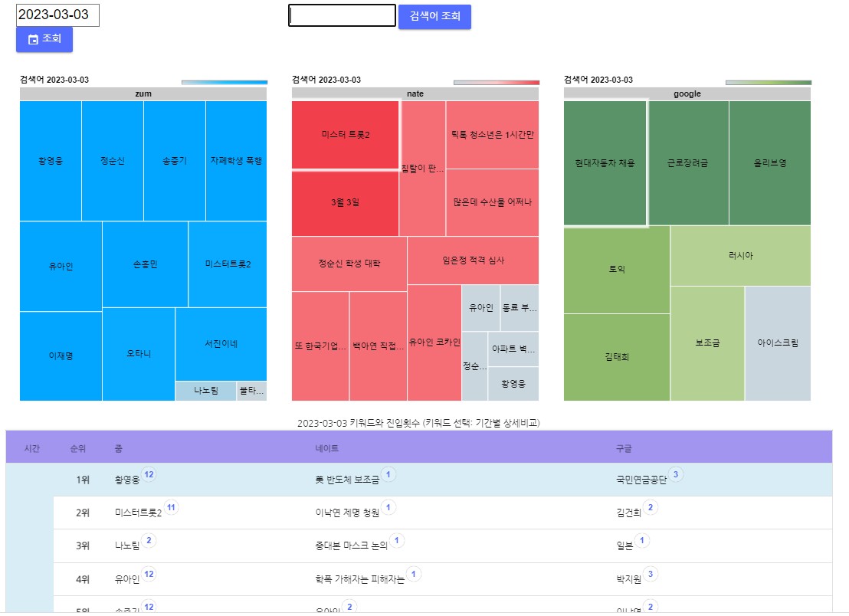This screenshot has height=616, width=849.
Task: Click the 황영웅 tile in zum treemap
Action: tap(51, 161)
